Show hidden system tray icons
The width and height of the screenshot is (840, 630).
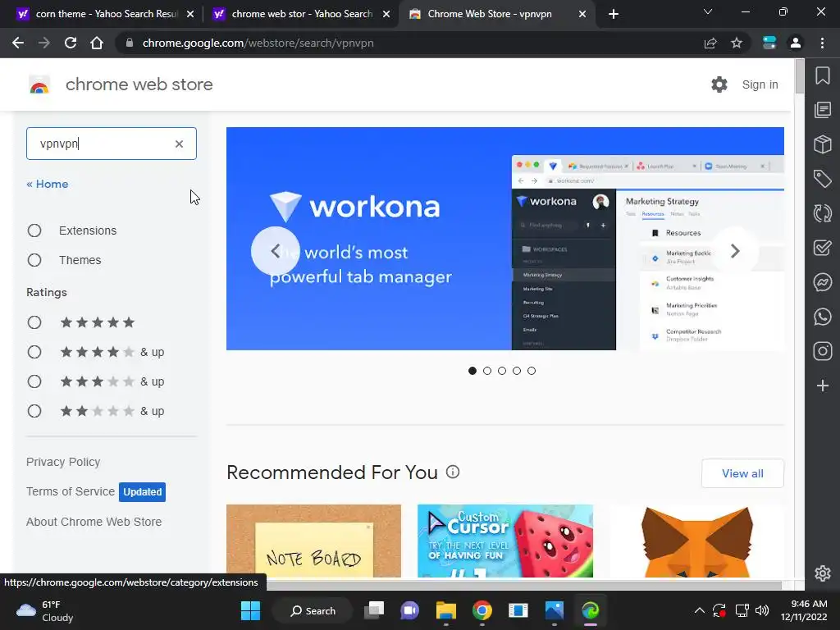[x=700, y=610]
